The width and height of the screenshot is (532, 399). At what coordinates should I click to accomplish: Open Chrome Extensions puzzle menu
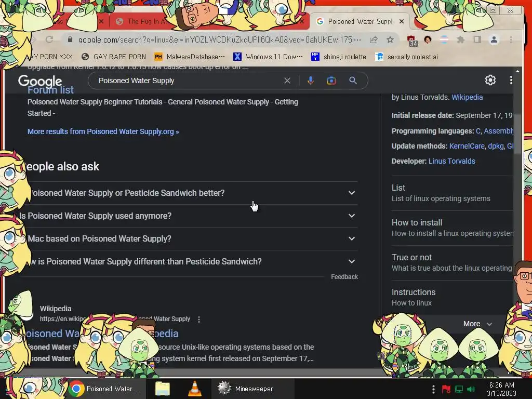[x=460, y=39]
